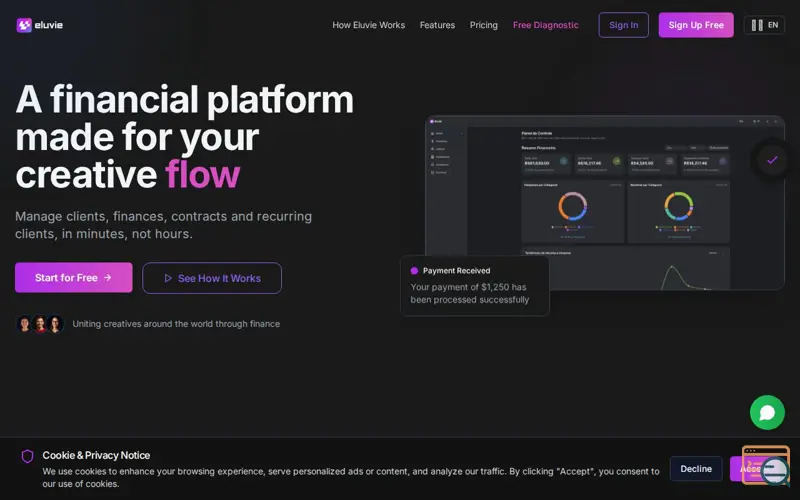Click the payment of $1,250 message text
This screenshot has width=800, height=500.
coord(469,293)
